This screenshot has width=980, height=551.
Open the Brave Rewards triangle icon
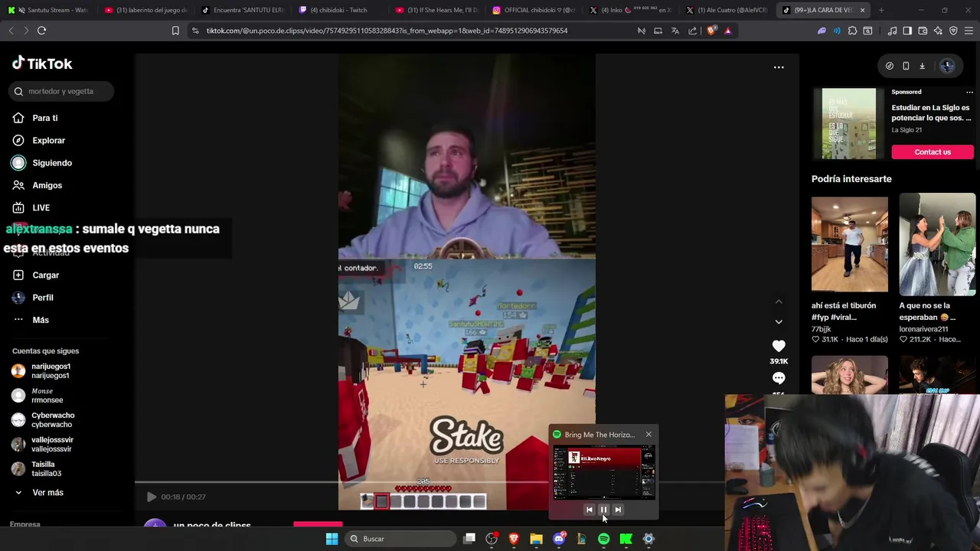tap(728, 31)
